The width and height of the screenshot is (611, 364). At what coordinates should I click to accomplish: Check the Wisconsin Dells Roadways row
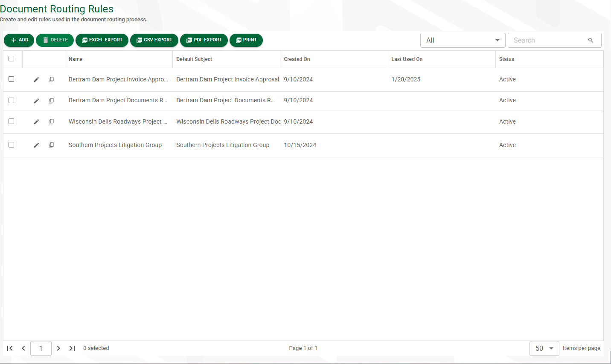12,121
